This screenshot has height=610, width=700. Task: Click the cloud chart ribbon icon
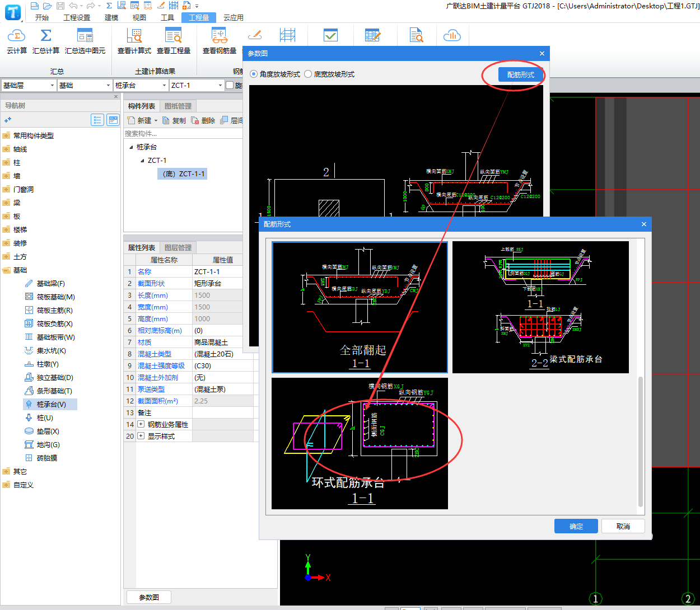pos(451,35)
